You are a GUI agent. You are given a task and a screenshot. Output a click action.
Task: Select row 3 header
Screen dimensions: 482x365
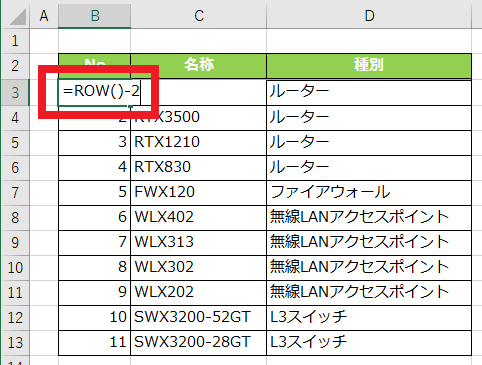pyautogui.click(x=15, y=92)
